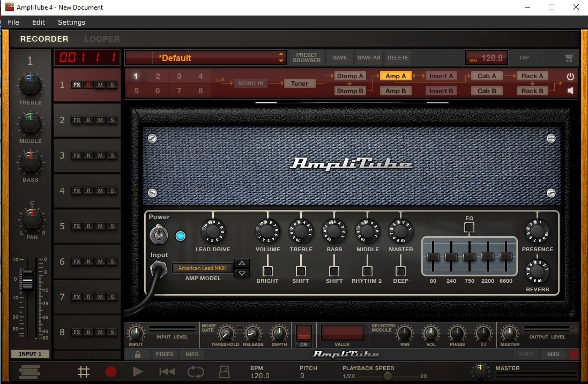Rewind to start with the skip-back icon
The width and height of the screenshot is (588, 384).
(x=167, y=372)
